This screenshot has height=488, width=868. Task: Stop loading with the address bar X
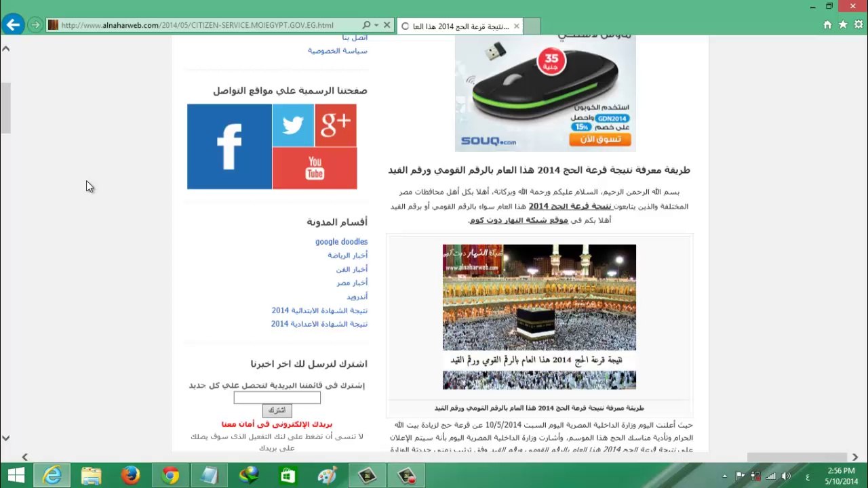click(387, 25)
